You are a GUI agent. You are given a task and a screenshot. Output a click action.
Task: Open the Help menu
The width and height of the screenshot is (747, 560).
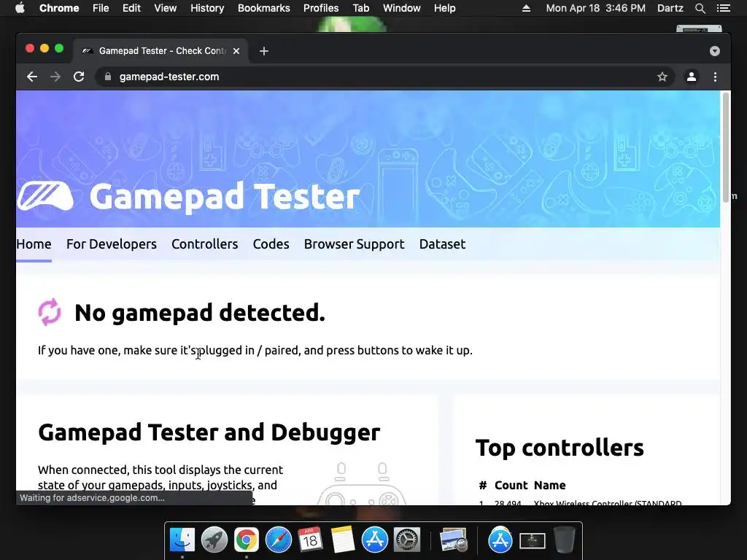(444, 8)
